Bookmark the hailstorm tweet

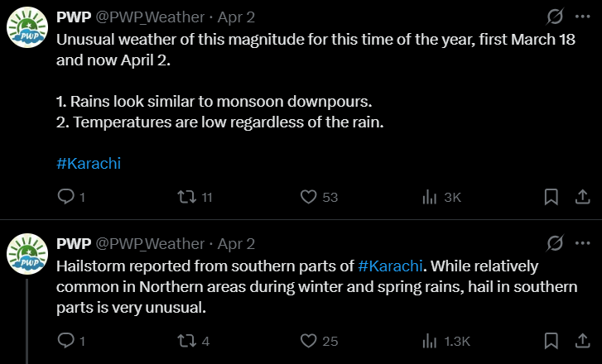tap(551, 341)
